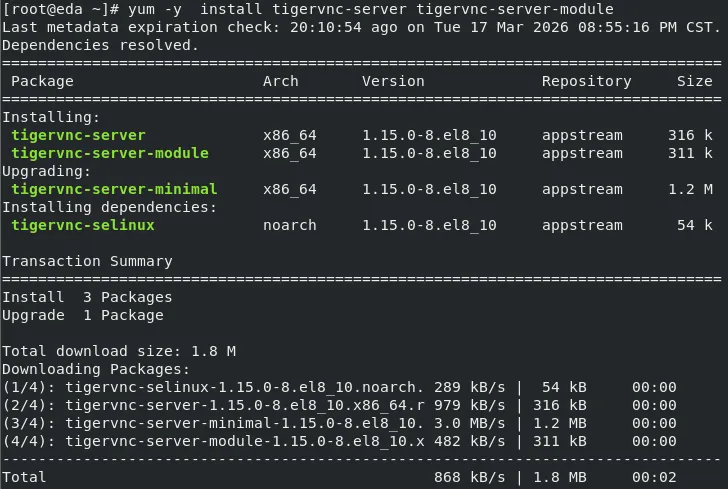The image size is (728, 489).
Task: Click the Package column header
Action: point(42,81)
